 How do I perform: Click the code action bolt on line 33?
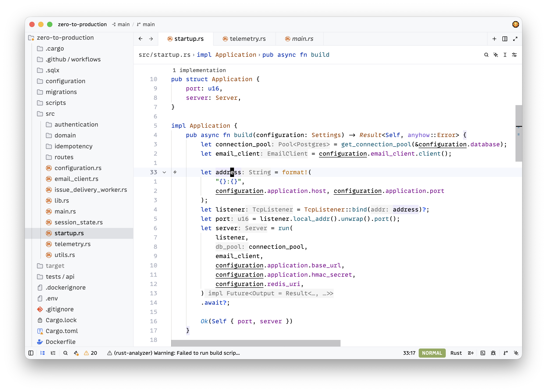coord(175,172)
